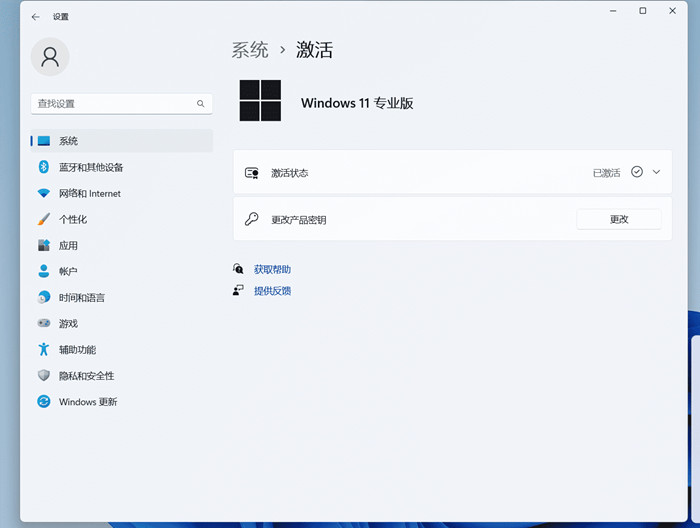Open 帐户 label in sidebar
Viewport: 700px width, 528px height.
pyautogui.click(x=68, y=271)
